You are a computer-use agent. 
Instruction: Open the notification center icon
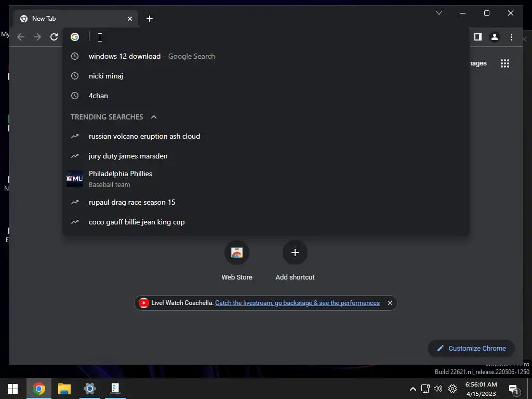pos(514,390)
